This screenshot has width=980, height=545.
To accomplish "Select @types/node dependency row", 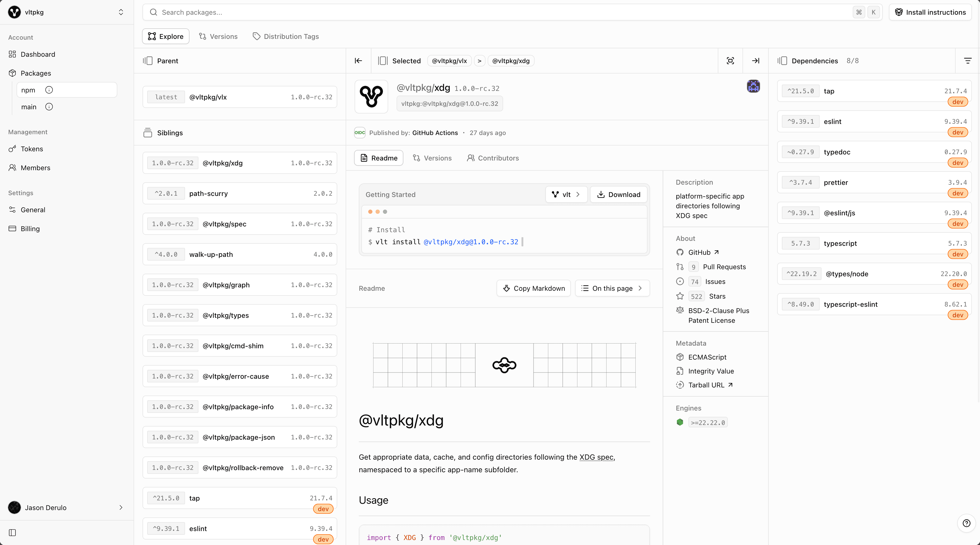I will click(874, 273).
